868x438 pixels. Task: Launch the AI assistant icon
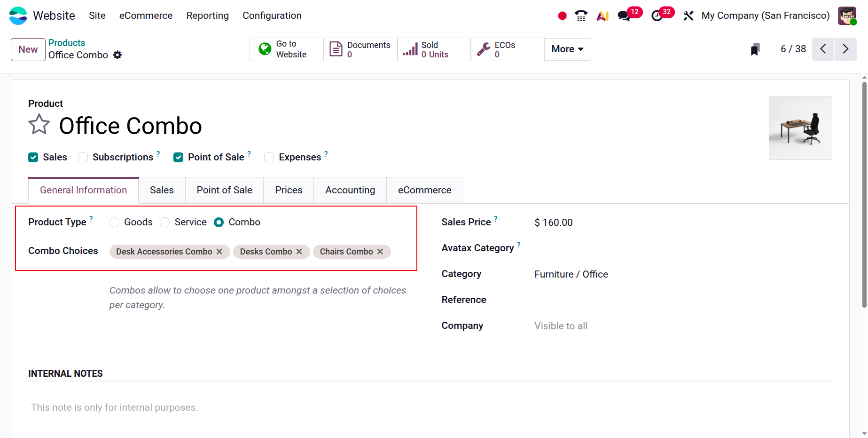602,16
